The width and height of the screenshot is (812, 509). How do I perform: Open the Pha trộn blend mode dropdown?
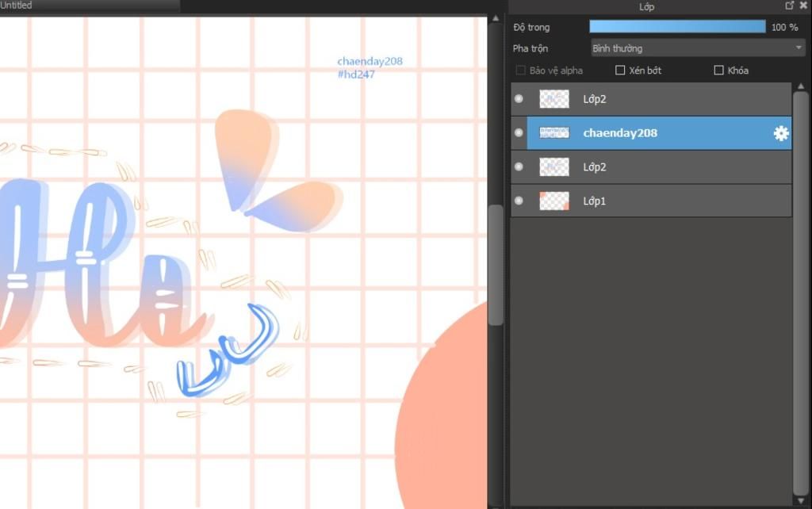[698, 48]
